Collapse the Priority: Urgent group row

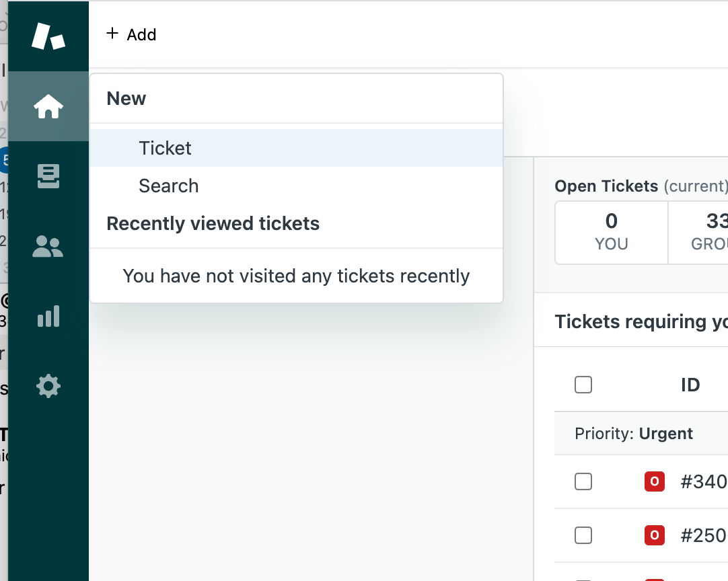(633, 434)
